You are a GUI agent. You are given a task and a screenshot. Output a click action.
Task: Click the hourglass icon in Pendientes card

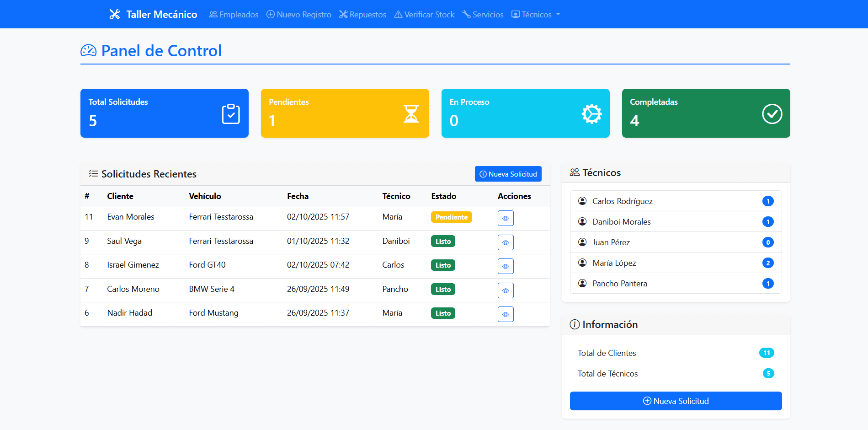(411, 114)
